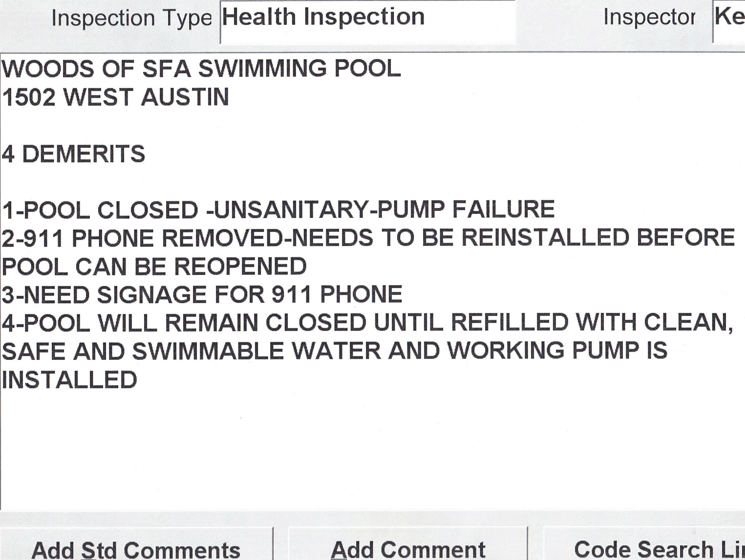Click the Inspection Type label
This screenshot has width=745, height=560.
(x=131, y=19)
